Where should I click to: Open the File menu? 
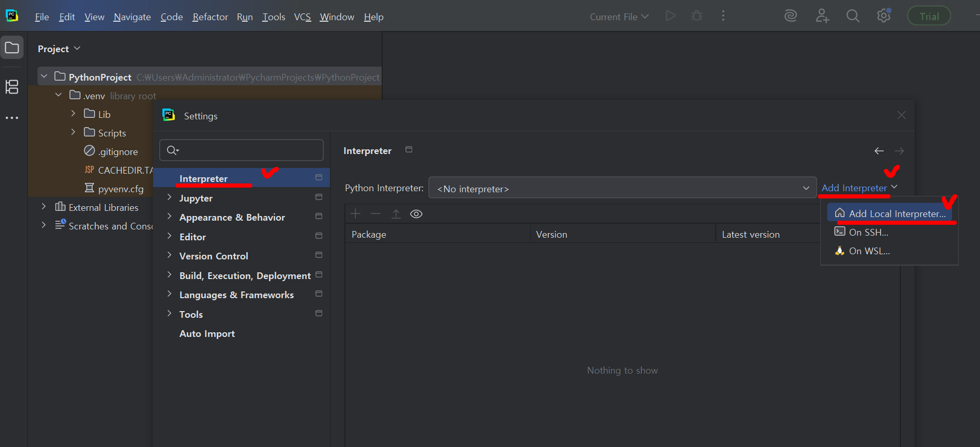pyautogui.click(x=42, y=17)
